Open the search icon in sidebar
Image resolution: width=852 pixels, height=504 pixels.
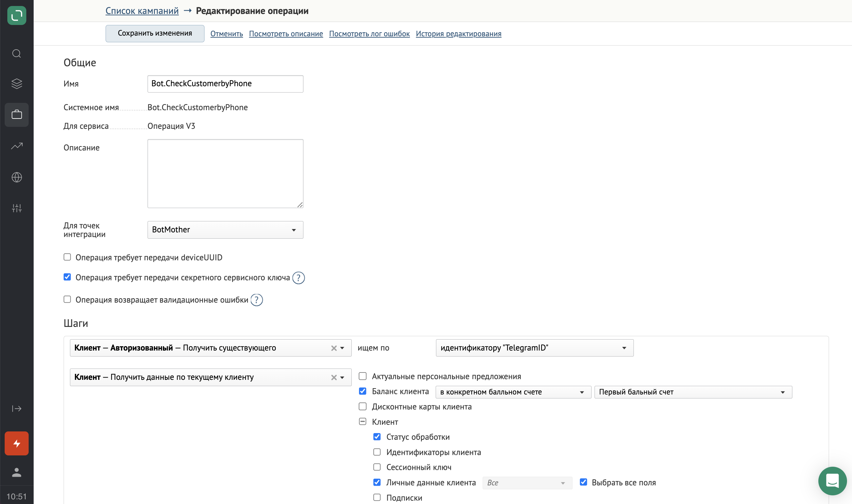17,54
